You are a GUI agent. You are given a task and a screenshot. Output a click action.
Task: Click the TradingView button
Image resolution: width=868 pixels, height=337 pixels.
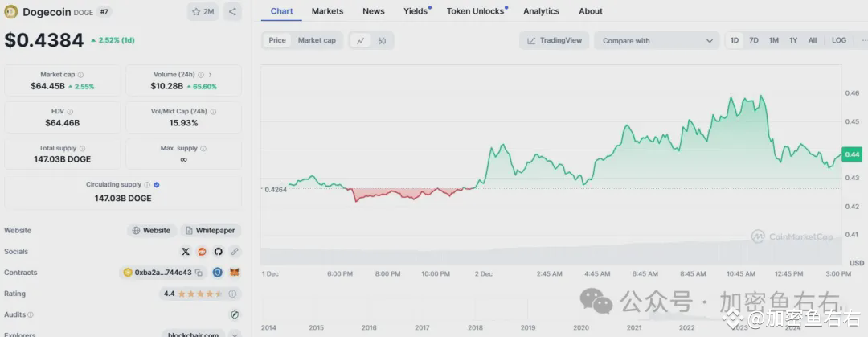pos(554,40)
